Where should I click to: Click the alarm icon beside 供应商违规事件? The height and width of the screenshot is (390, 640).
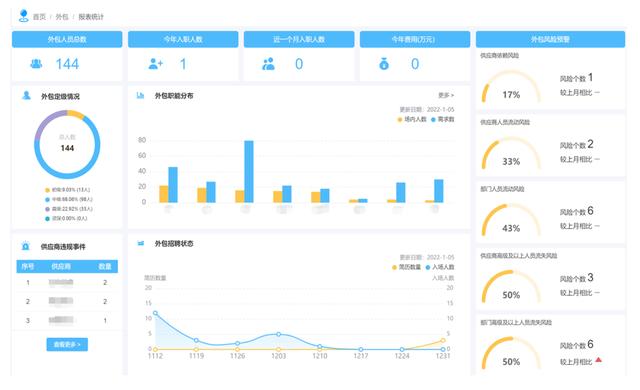pos(26,246)
